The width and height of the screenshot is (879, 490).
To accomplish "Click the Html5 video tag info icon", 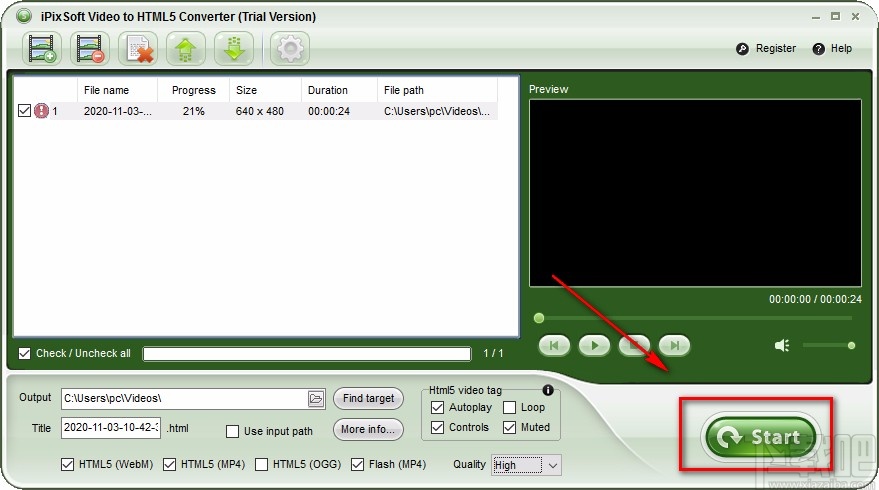I will pyautogui.click(x=548, y=390).
